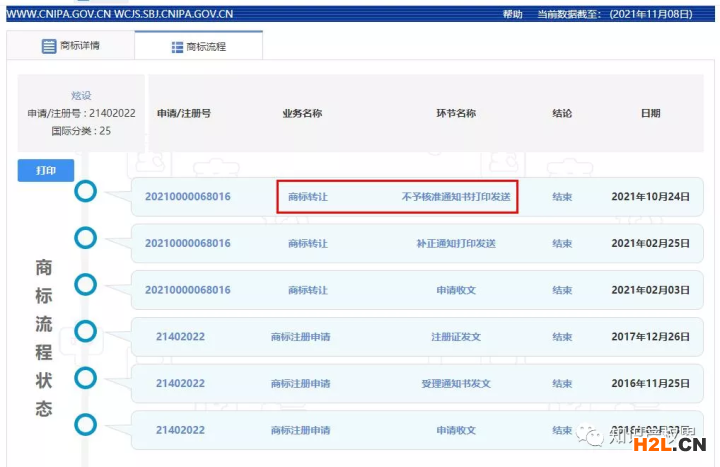The image size is (720, 467).
Task: Click the 受理通知书发文 step name
Action: pyautogui.click(x=456, y=383)
